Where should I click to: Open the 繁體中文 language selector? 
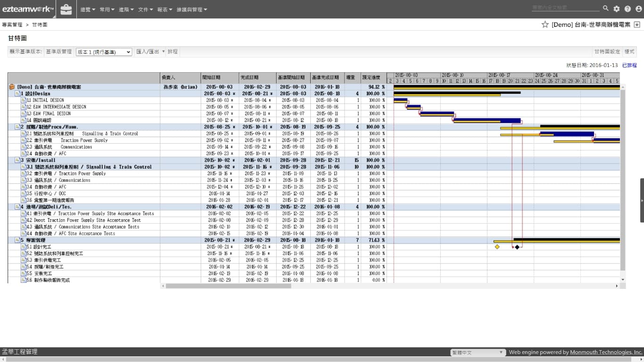coord(478,353)
